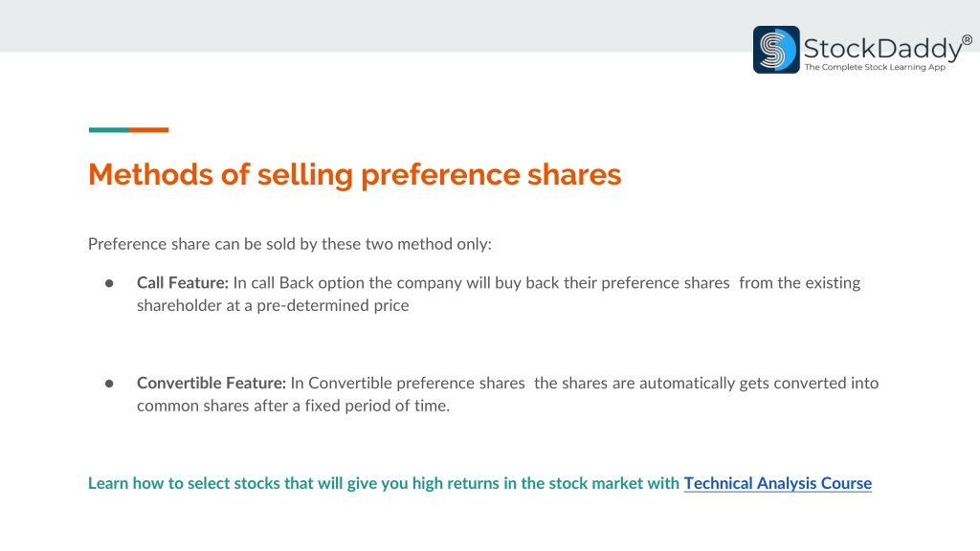Click the 'common shares after a fixed period' line
The image size is (980, 551).
tap(293, 406)
